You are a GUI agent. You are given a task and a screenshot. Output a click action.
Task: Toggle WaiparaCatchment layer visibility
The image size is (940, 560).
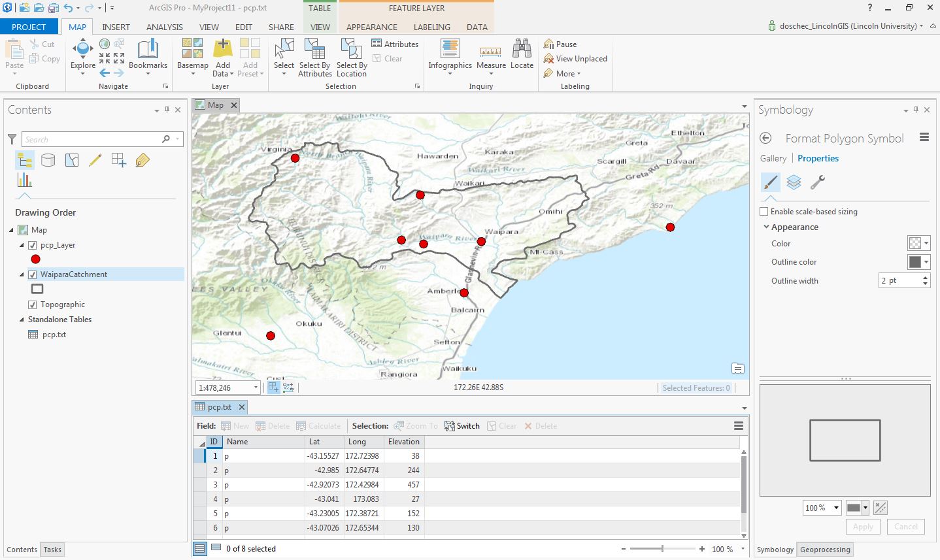[32, 274]
